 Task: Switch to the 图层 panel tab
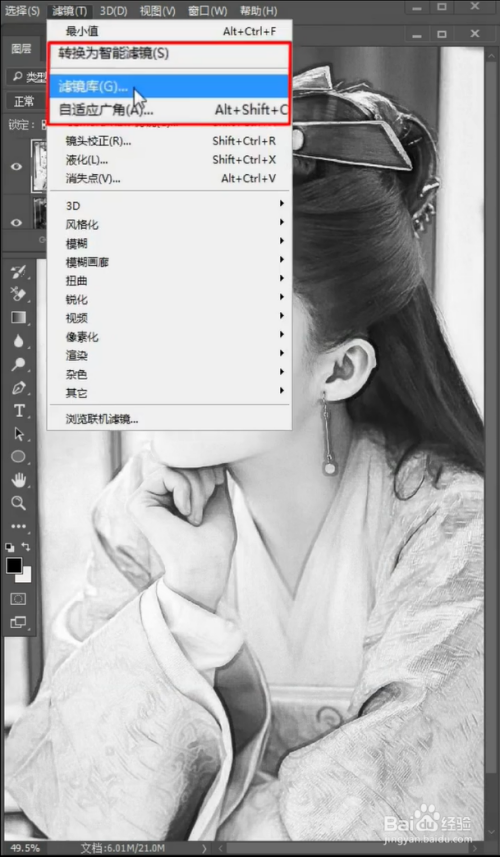[x=21, y=49]
